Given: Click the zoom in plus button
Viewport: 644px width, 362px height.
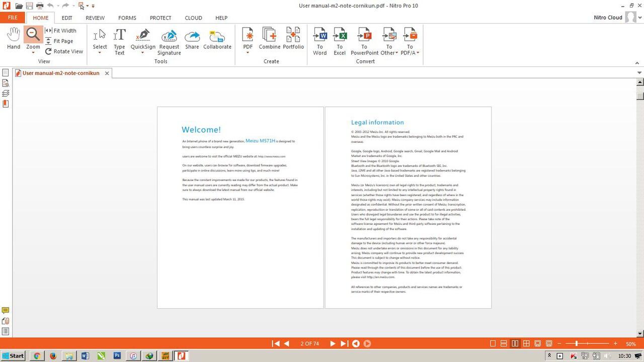Looking at the screenshot, I should click(x=615, y=343).
